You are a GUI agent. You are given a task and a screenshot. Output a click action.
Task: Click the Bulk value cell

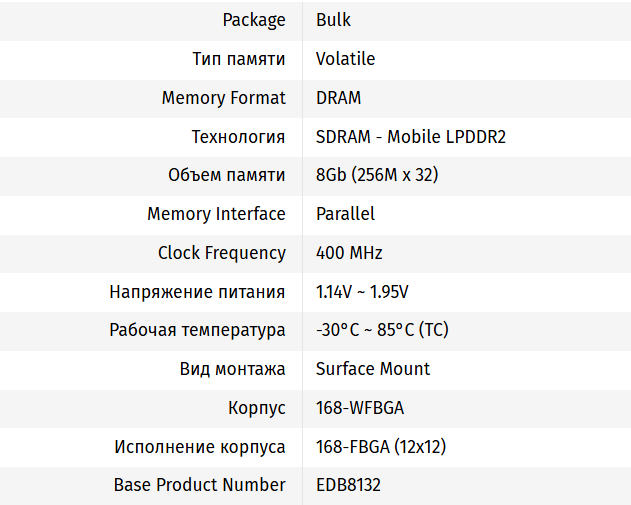point(333,20)
